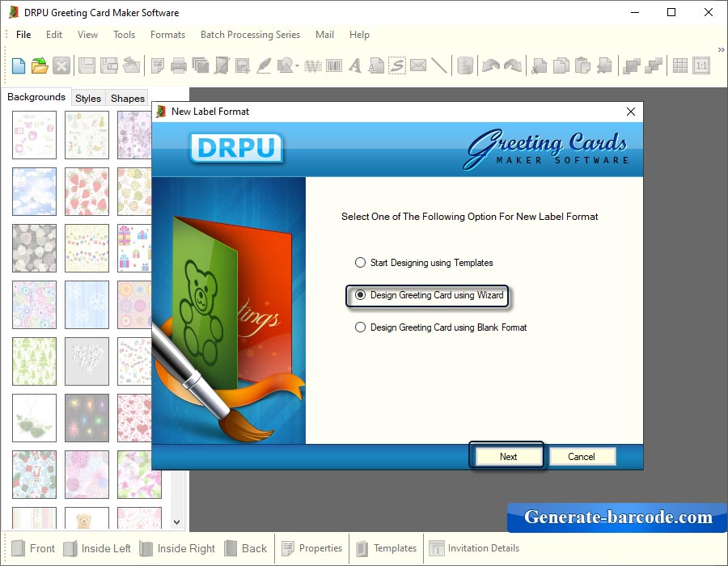This screenshot has height=566, width=728.
Task: Switch to the Backgrounds tab
Action: [36, 97]
